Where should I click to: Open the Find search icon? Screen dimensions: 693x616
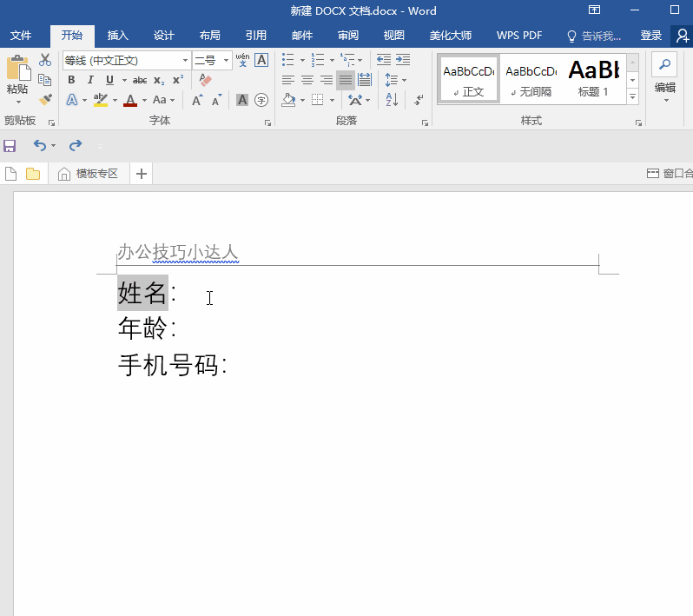pos(664,64)
